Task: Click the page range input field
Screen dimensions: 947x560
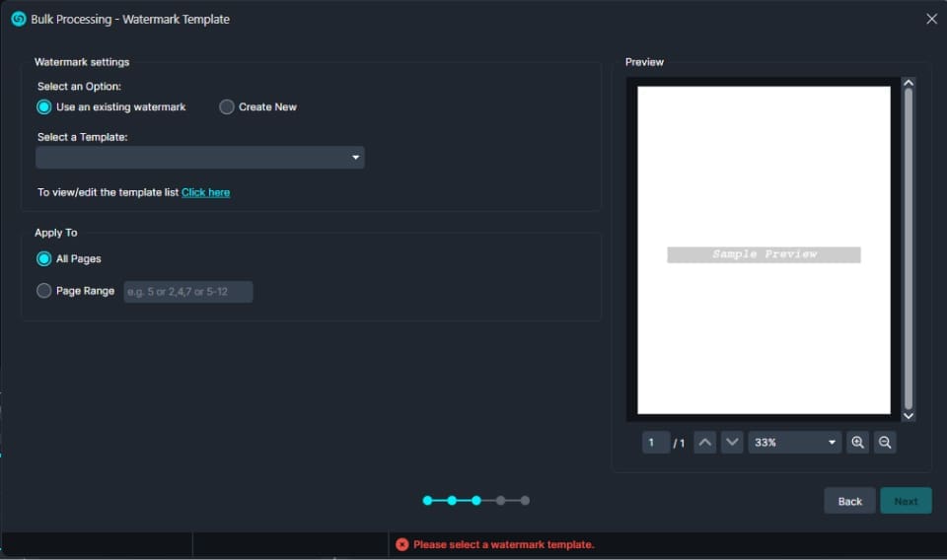Action: [188, 292]
